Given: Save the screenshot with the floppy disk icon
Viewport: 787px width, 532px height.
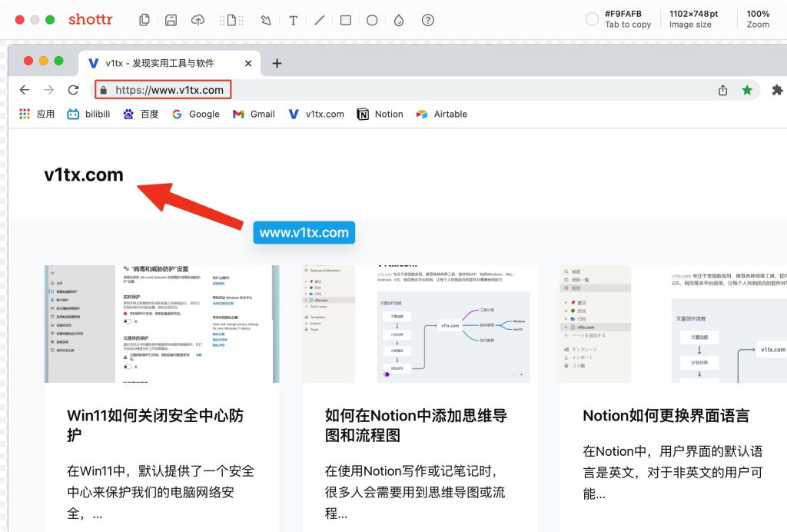Looking at the screenshot, I should point(171,20).
